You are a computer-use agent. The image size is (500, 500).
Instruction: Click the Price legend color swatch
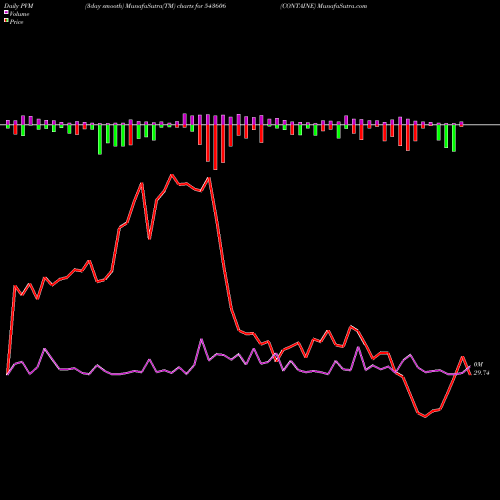click(6, 20)
